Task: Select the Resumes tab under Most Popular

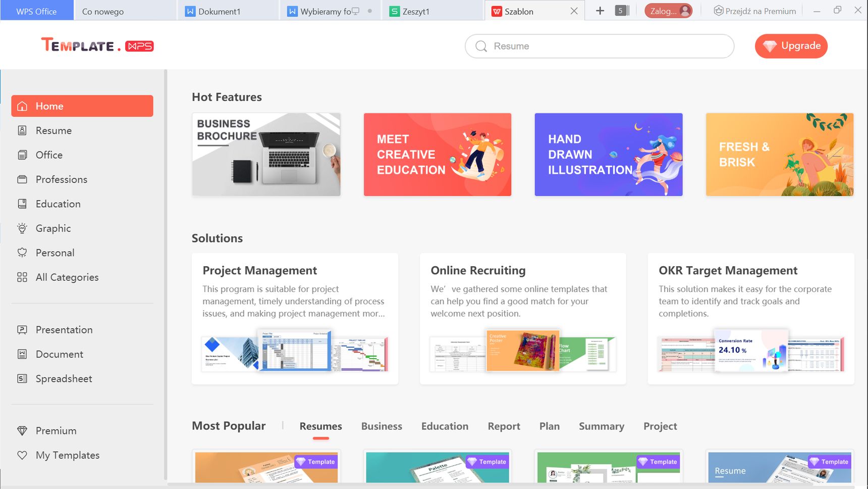Action: [x=320, y=426]
